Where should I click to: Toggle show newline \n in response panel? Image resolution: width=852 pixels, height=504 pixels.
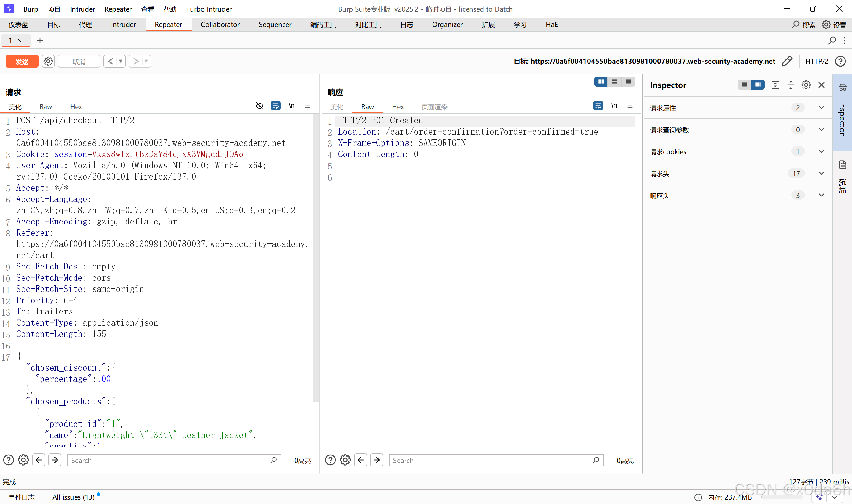point(614,106)
